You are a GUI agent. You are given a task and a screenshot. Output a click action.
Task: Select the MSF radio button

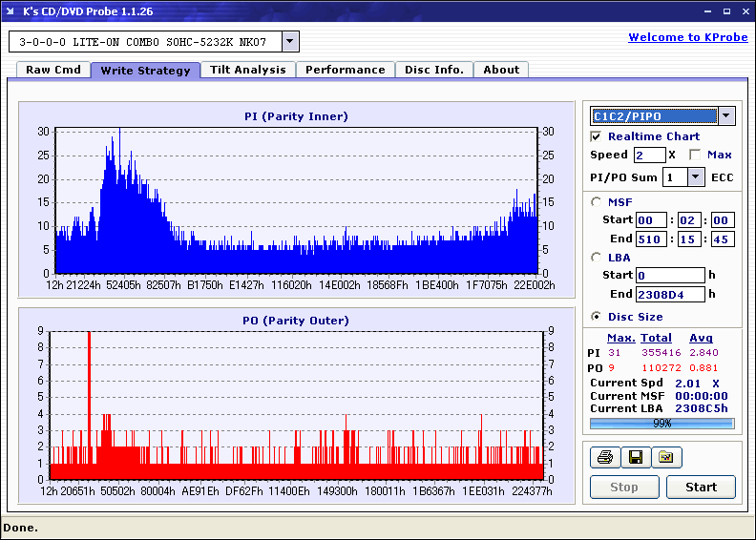click(x=597, y=201)
